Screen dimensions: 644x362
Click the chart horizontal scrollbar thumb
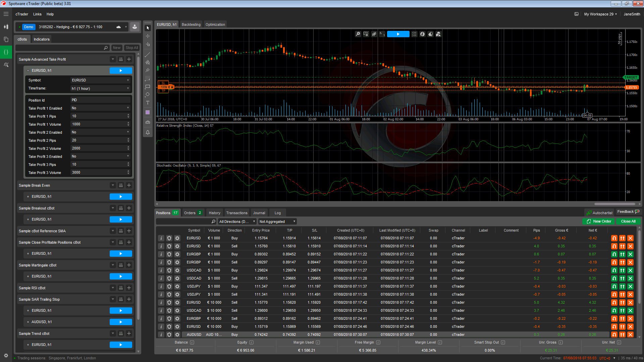click(615, 204)
